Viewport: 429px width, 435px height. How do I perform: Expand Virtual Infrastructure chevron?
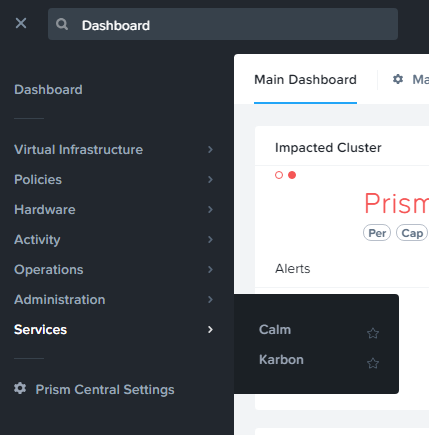[210, 150]
